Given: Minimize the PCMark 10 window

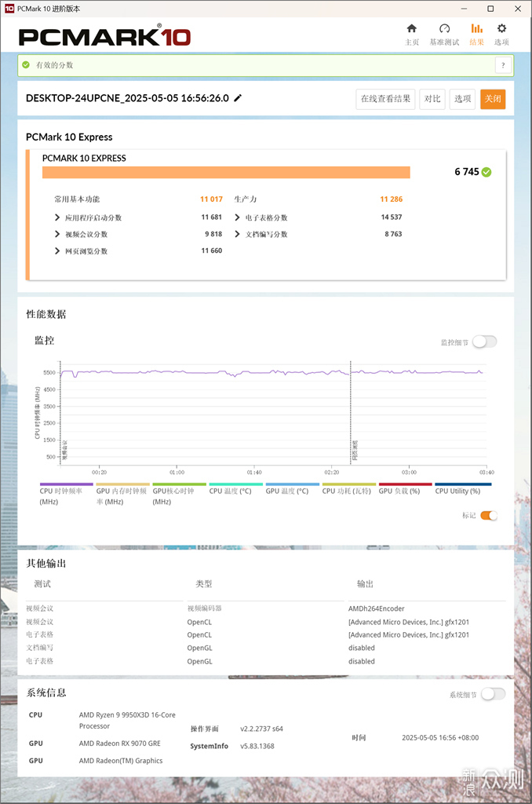Looking at the screenshot, I should (x=463, y=9).
